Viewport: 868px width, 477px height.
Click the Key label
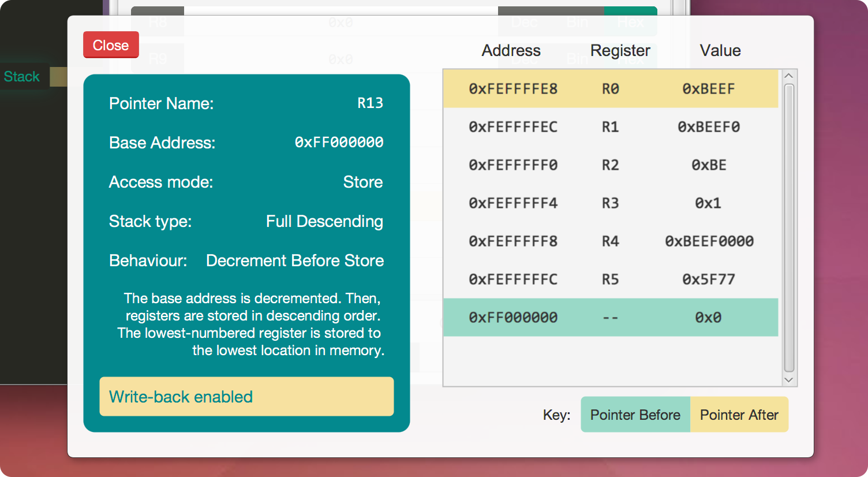[556, 415]
